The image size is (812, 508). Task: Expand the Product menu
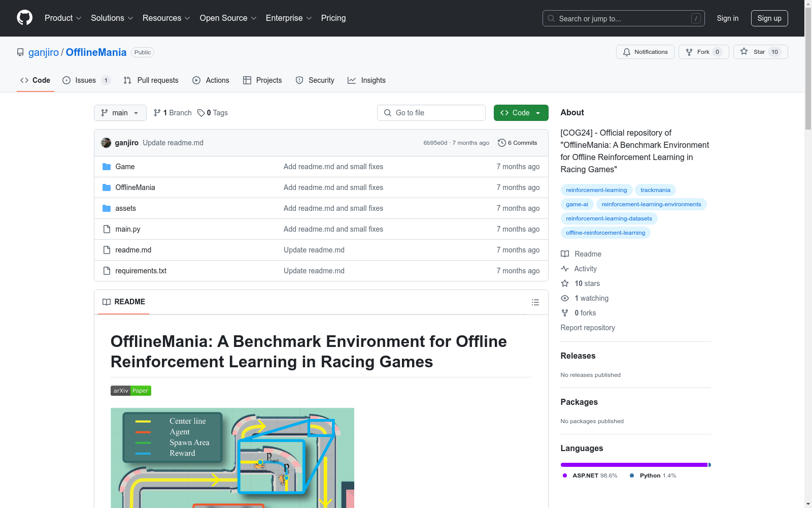(x=63, y=18)
